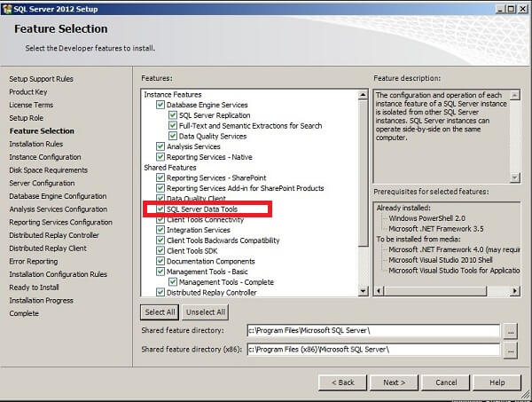Image resolution: width=532 pixels, height=402 pixels.
Task: Click the SQL Server Setup title bar icon
Action: [7, 9]
